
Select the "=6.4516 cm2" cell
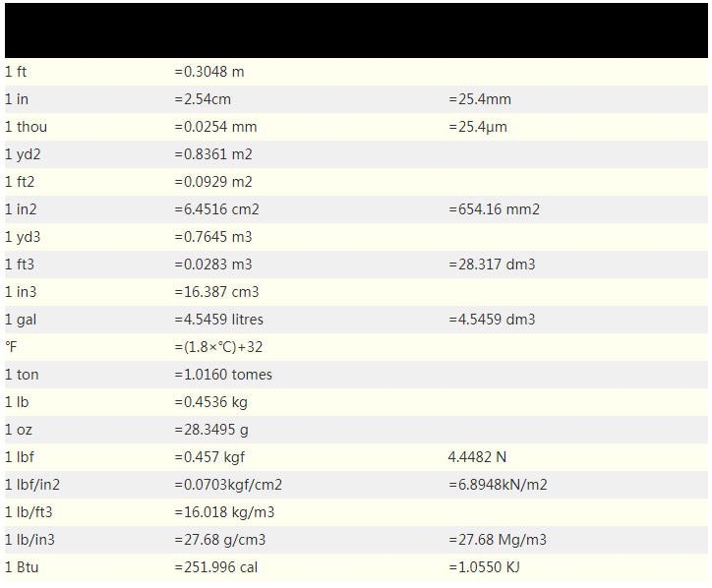coord(216,209)
